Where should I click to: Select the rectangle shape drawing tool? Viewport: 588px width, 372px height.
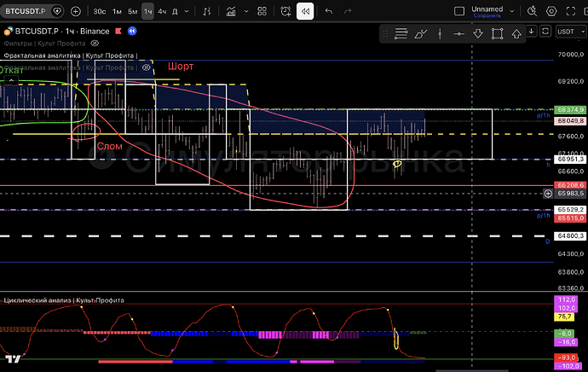point(498,33)
